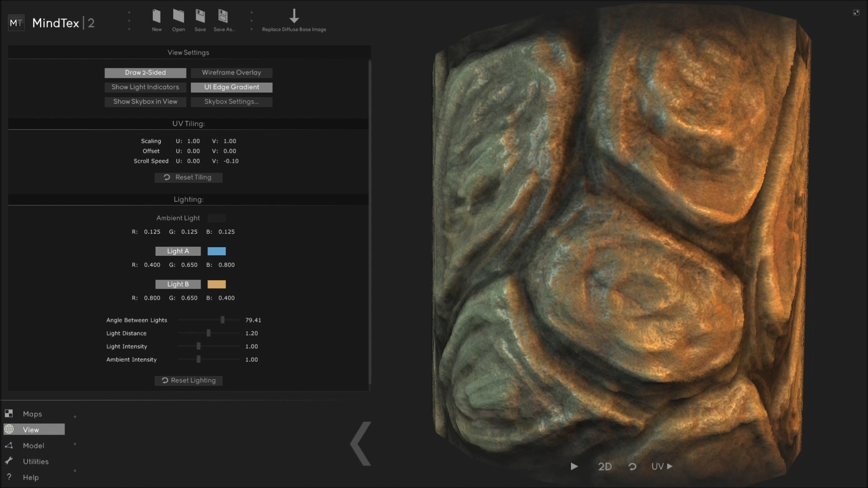Disable UI Edge Gradient toggle
868x488 pixels.
click(231, 87)
